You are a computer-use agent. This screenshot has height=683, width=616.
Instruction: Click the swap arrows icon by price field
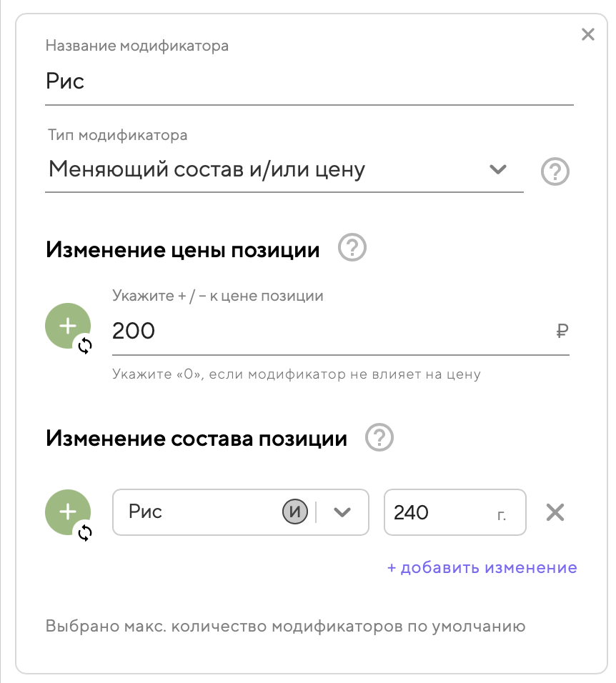tap(85, 347)
